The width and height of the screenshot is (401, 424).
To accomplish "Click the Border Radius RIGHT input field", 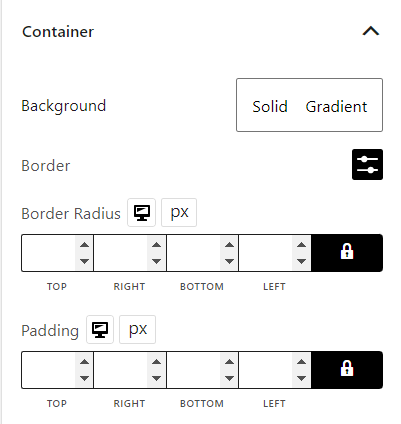I will pyautogui.click(x=121, y=253).
